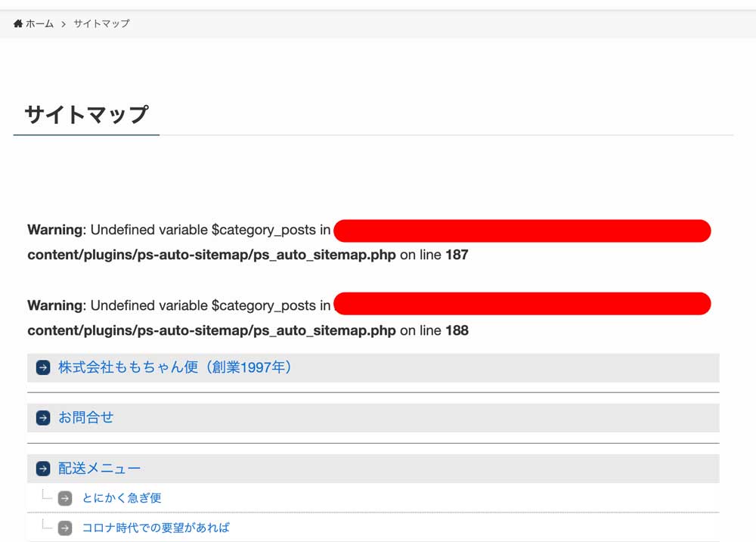Go to ホーム via breadcrumb text
Image resolution: width=756 pixels, height=542 pixels.
39,23
